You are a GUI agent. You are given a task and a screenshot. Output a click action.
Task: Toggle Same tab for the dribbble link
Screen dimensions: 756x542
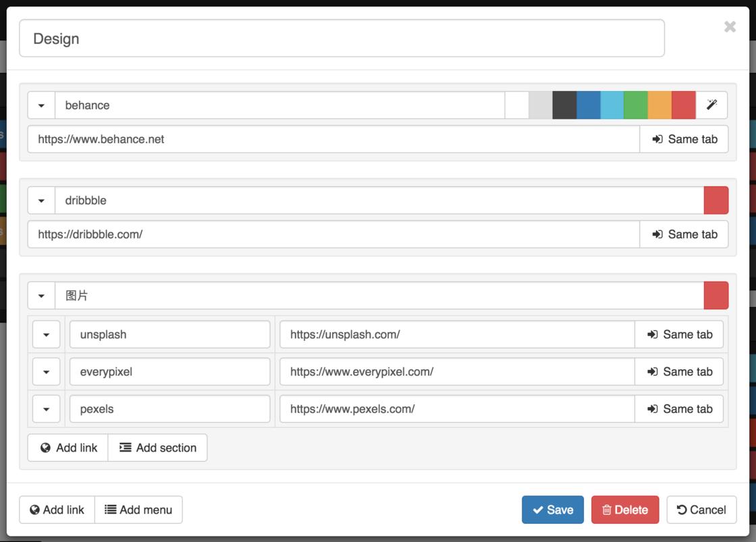pos(684,234)
